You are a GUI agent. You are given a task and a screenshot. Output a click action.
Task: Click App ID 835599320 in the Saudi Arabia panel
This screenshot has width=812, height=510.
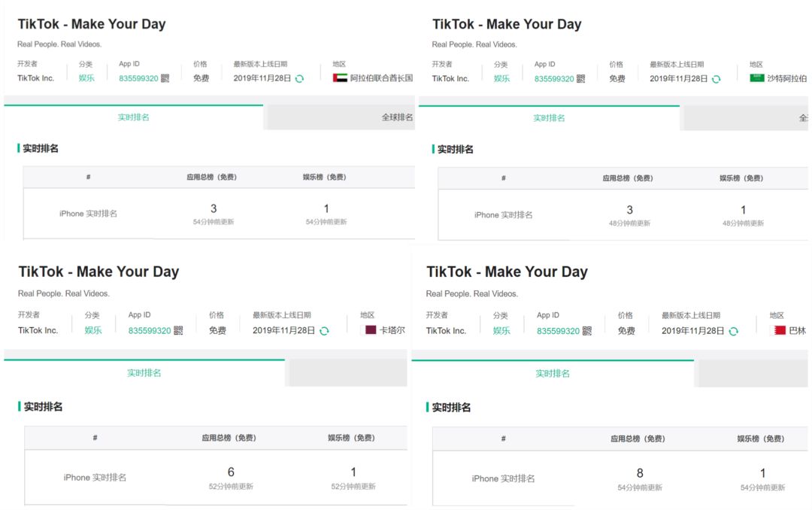click(x=554, y=79)
